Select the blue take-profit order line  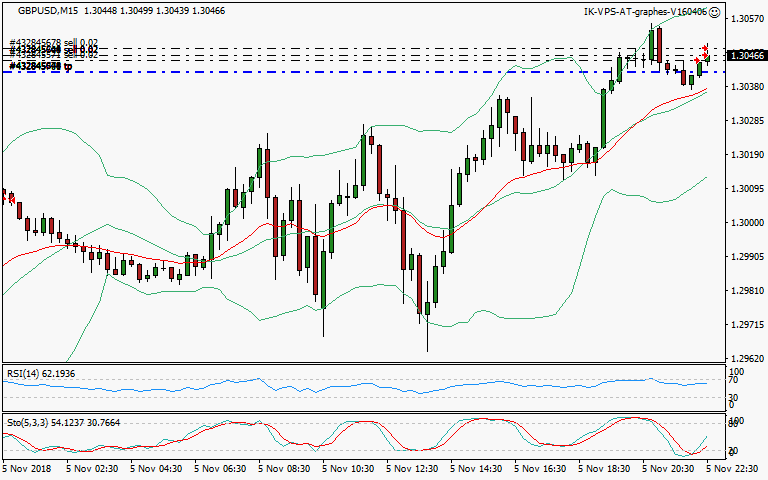pos(300,72)
